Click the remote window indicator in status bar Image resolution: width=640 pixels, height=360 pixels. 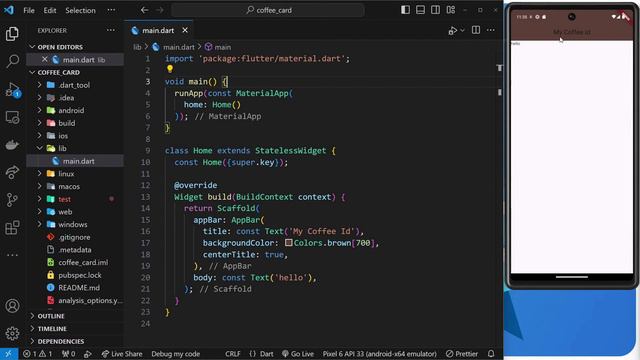pos(9,354)
